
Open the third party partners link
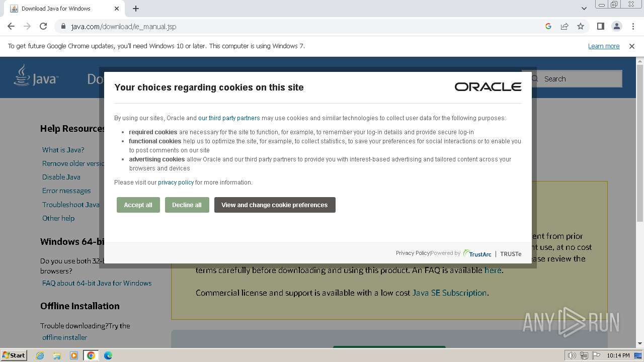(229, 118)
